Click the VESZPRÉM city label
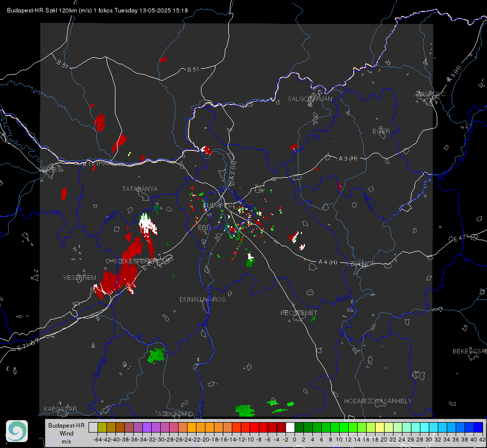 tap(80, 277)
